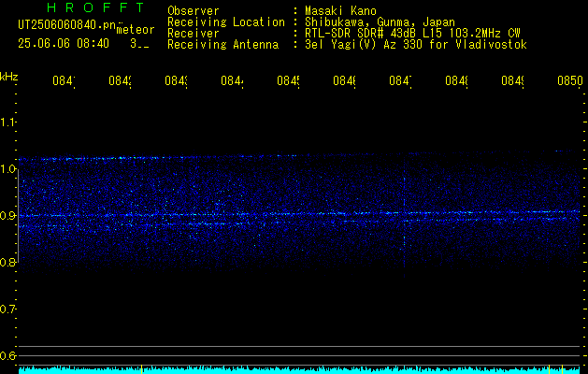Click the 0.6 kHz axis label
Image resolution: width=588 pixels, height=374 pixels.
8,355
